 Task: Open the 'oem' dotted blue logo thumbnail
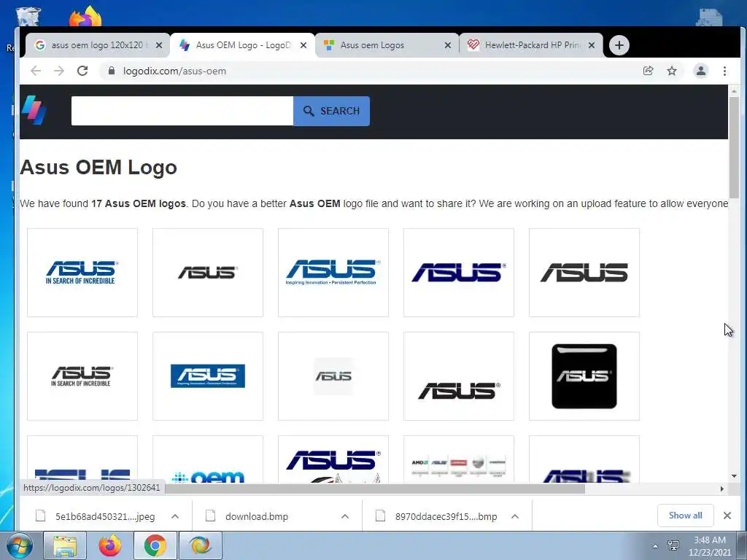[208, 459]
